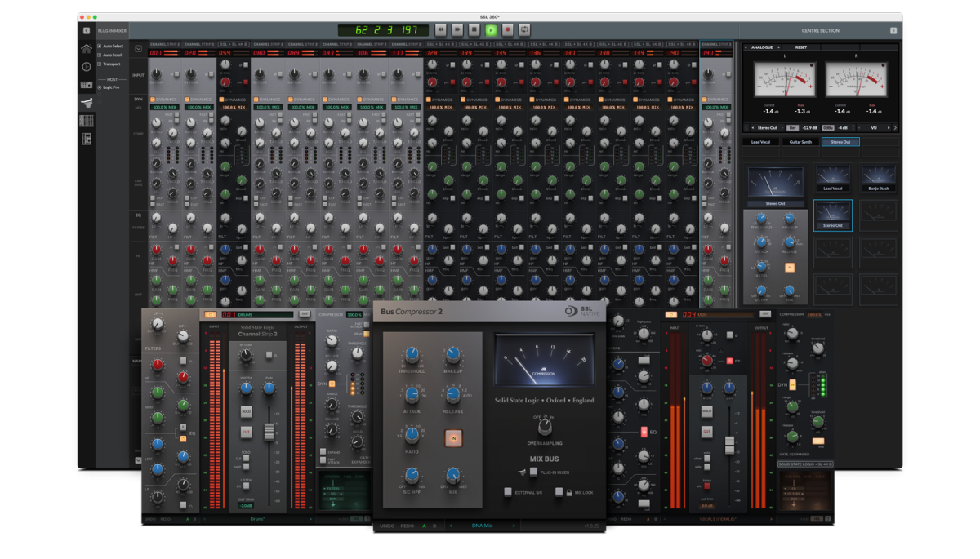This screenshot has width=980, height=559.
Task: Click the 100.0% MIX field on channel 001
Action: [x=164, y=107]
